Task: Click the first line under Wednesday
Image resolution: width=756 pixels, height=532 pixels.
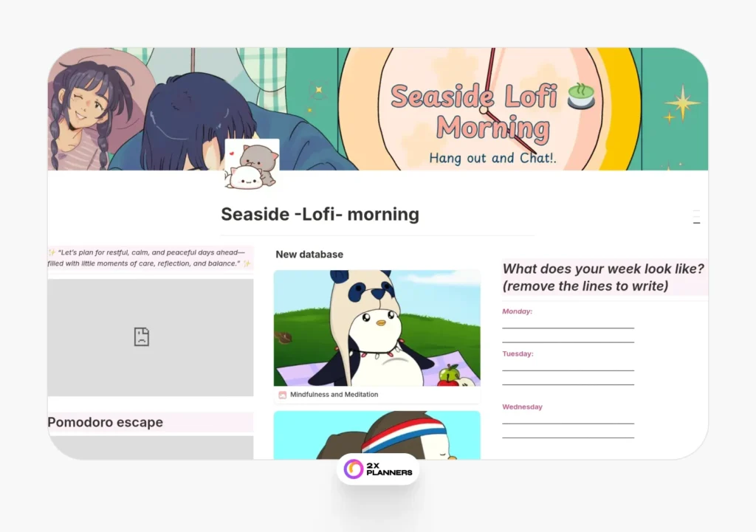Action: (568, 423)
